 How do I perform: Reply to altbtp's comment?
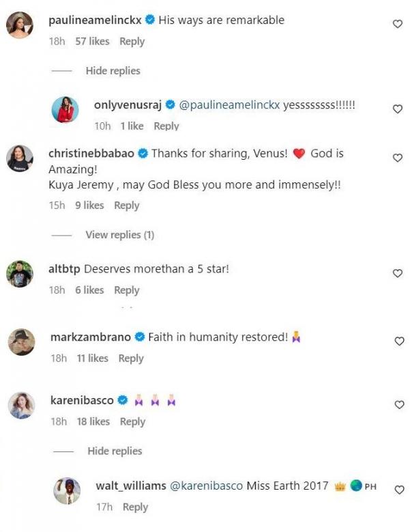(126, 290)
